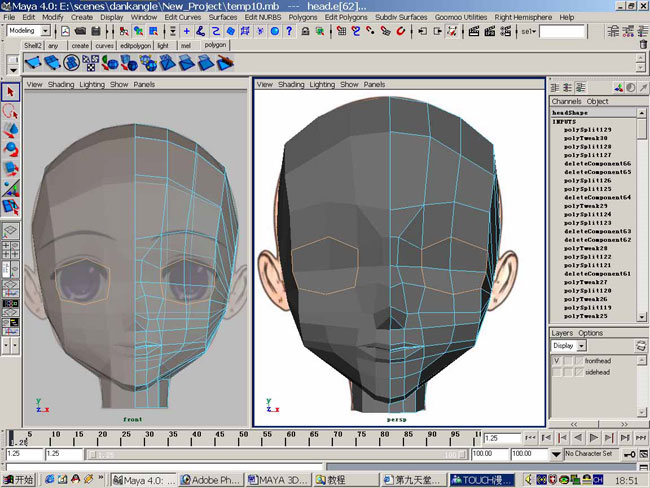Select polySplit129 in channel box inputs
650x488 pixels.
click(x=587, y=130)
